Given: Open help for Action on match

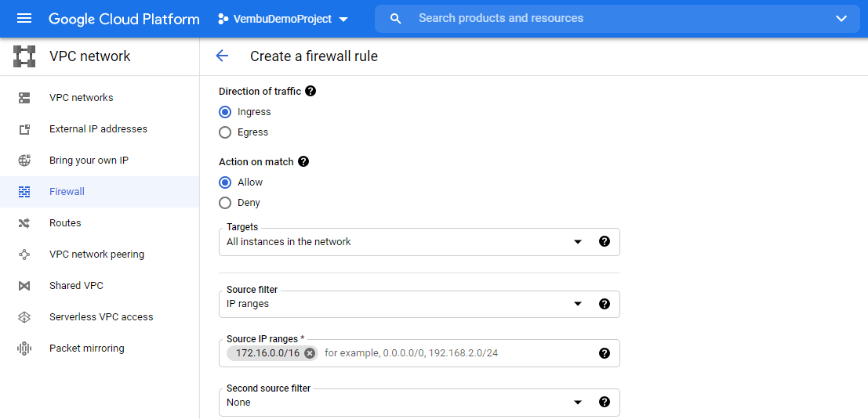Looking at the screenshot, I should click(303, 161).
